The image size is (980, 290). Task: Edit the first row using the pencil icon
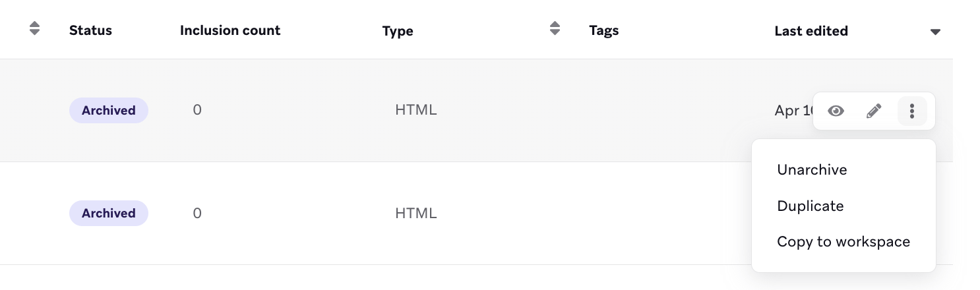click(874, 111)
